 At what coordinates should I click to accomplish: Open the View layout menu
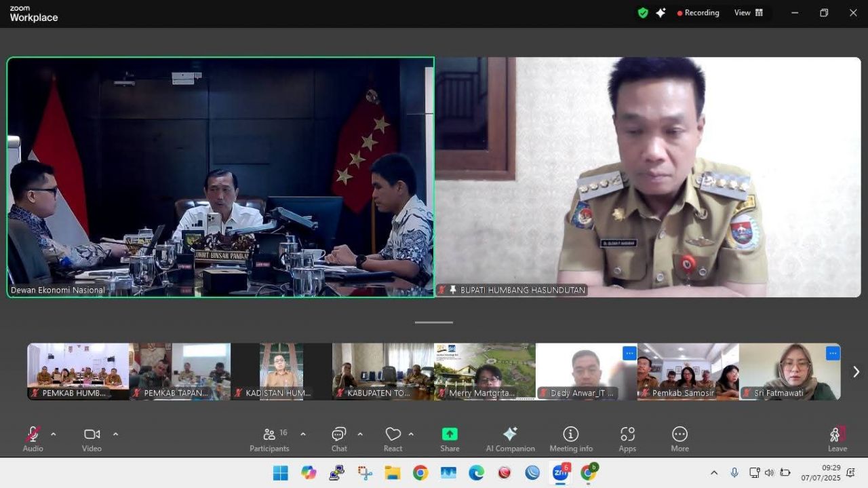point(749,13)
